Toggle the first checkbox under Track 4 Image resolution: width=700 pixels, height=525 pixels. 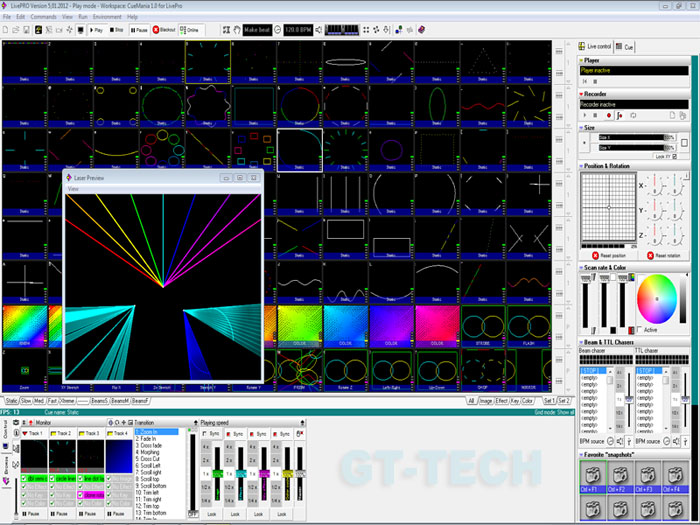108,479
